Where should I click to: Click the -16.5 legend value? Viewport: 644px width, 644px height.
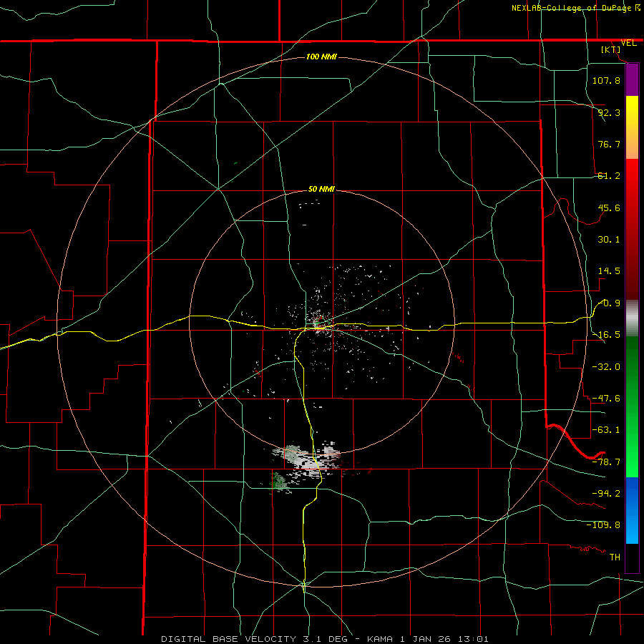(x=606, y=335)
